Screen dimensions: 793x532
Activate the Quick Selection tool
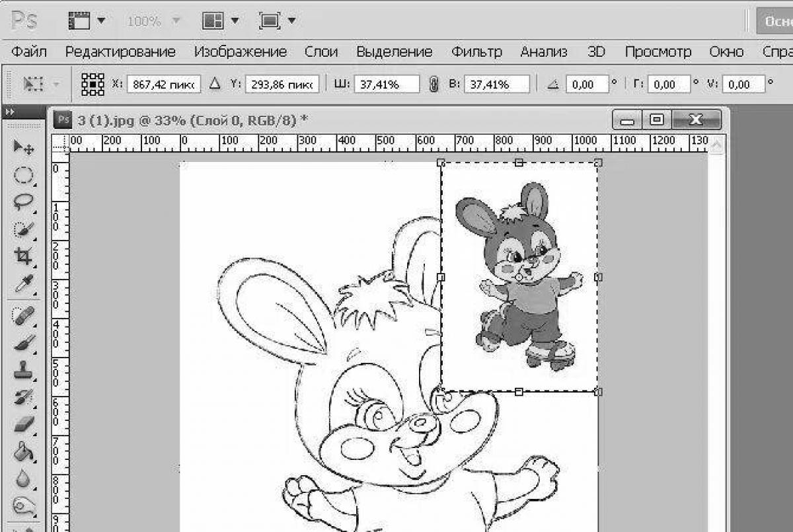(x=24, y=229)
